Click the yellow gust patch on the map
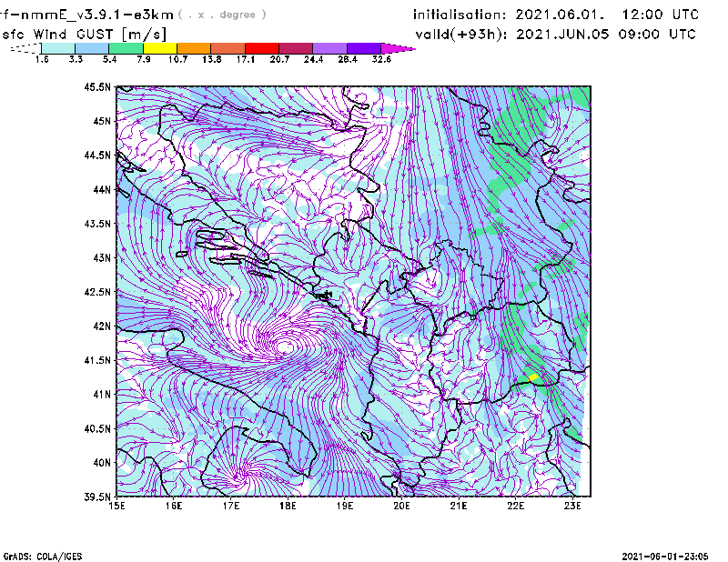 [x=533, y=377]
